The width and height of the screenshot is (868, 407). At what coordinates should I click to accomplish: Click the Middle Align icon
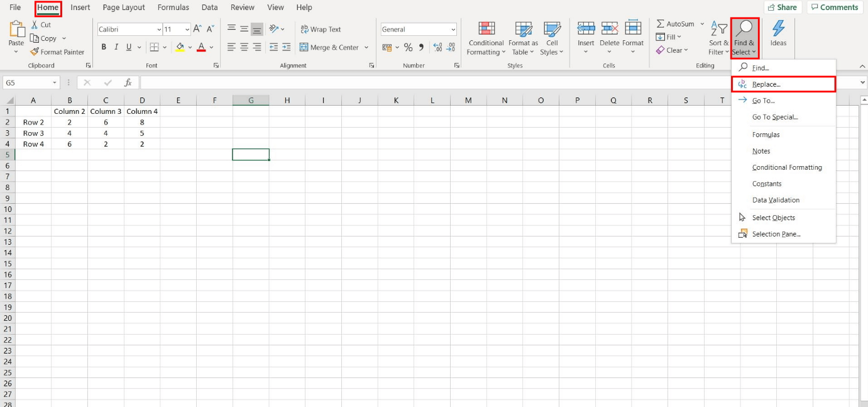pos(244,29)
